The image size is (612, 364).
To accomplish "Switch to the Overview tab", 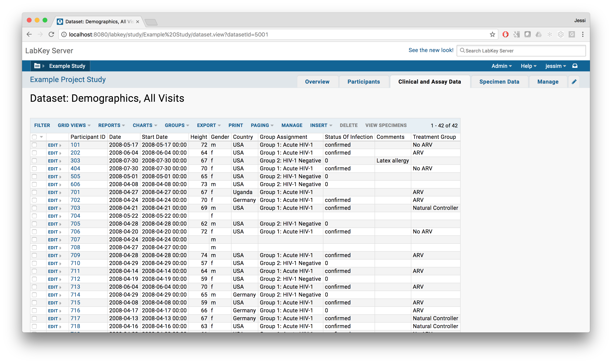I will tap(317, 82).
